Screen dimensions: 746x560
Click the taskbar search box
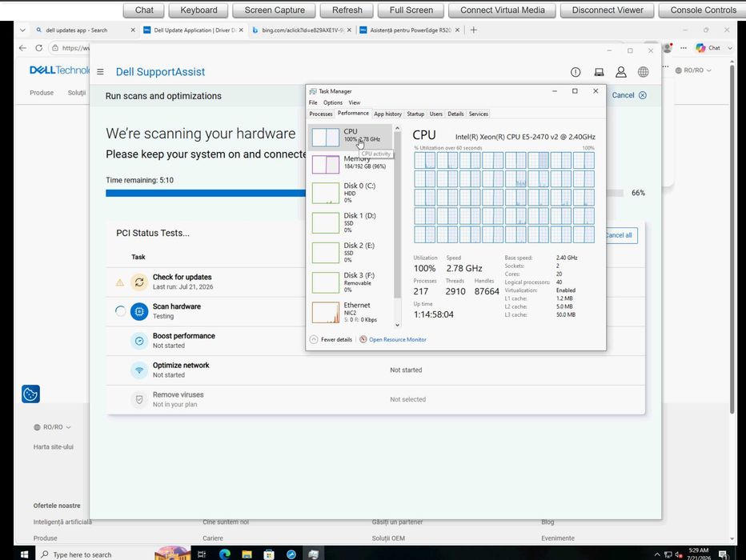coord(95,554)
